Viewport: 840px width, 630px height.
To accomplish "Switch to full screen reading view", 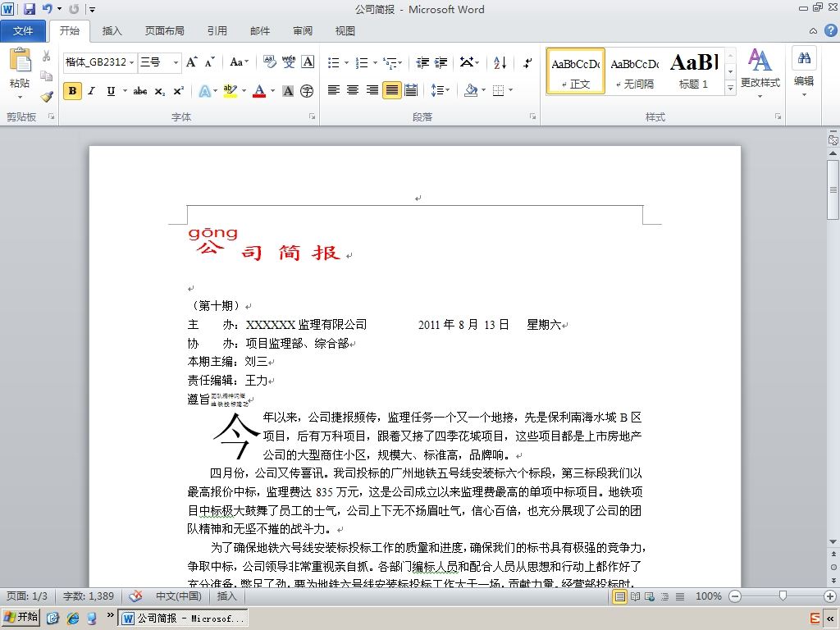I will coord(636,596).
